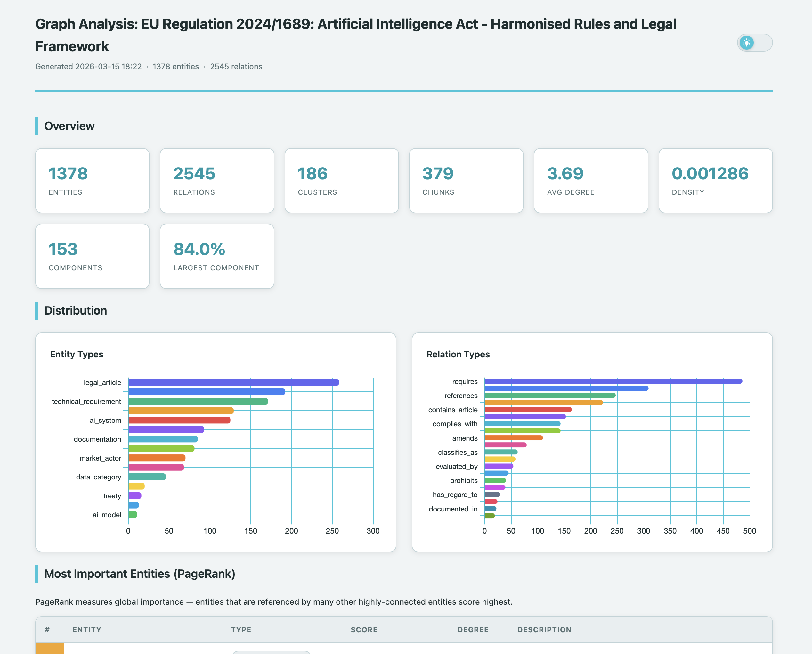Sort by the Score column header

point(364,630)
